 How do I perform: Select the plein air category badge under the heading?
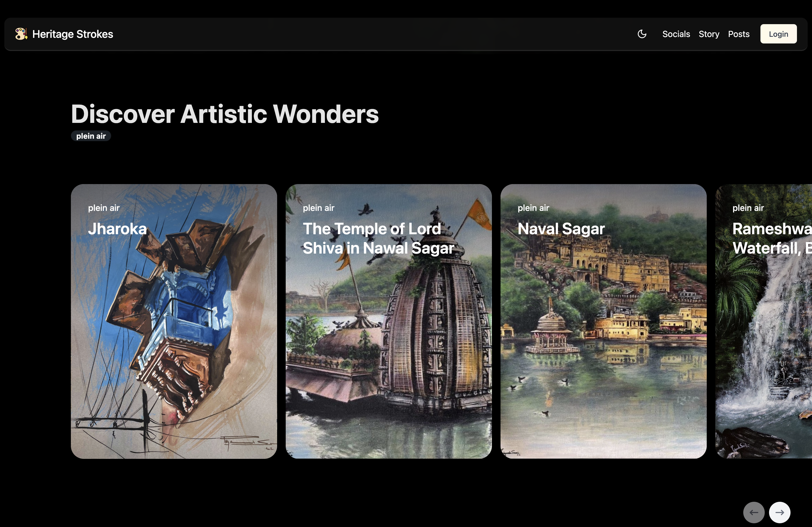point(91,136)
